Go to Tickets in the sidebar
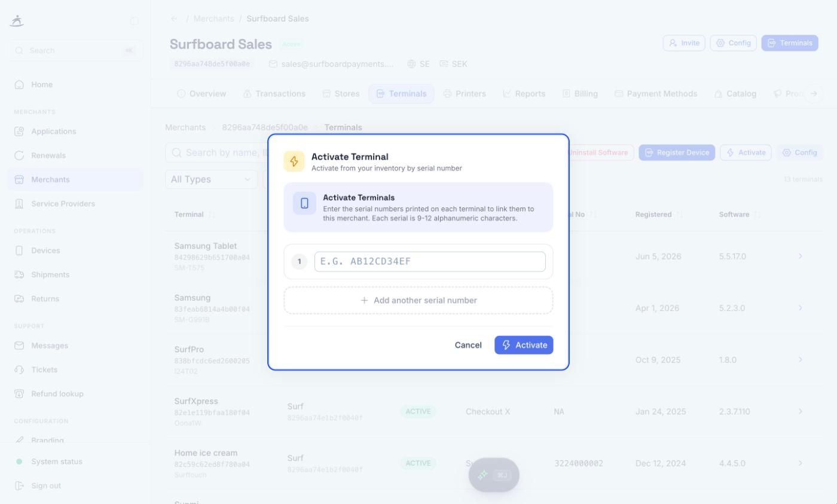 point(75,370)
